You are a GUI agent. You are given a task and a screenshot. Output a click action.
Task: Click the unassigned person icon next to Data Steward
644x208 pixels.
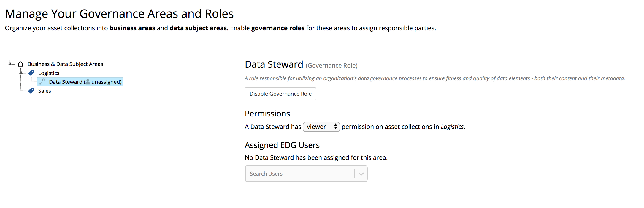click(x=88, y=82)
